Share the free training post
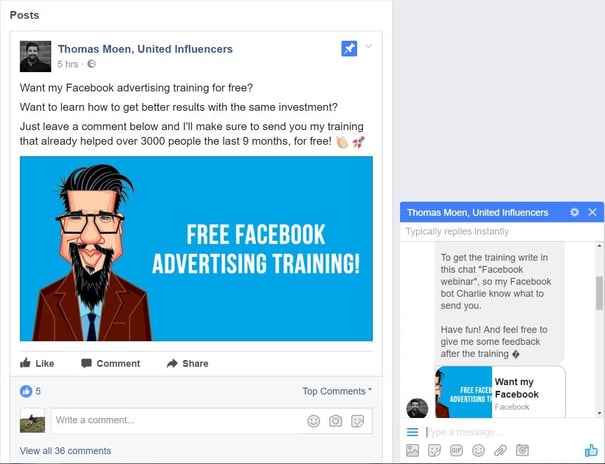The width and height of the screenshot is (605, 464). pos(188,363)
